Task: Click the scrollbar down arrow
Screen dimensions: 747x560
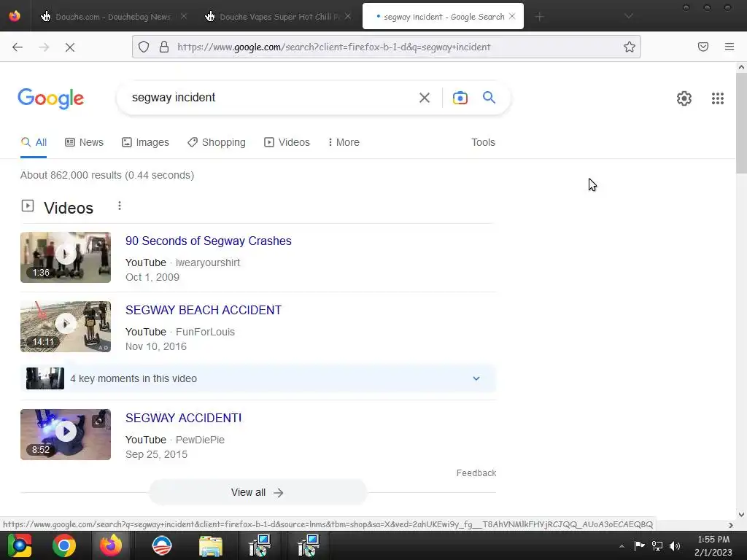Action: pos(741,514)
